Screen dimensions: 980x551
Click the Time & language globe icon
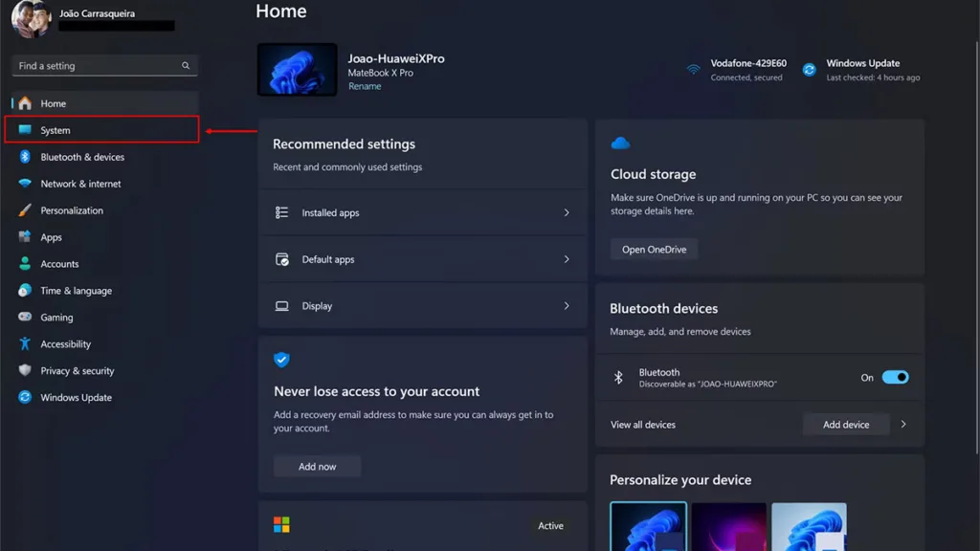click(x=25, y=290)
